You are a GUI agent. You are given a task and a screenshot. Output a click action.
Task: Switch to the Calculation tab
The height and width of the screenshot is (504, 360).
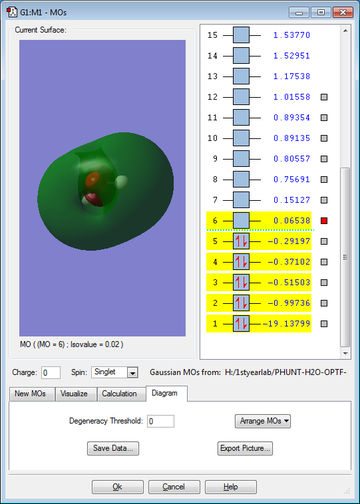[x=119, y=394]
